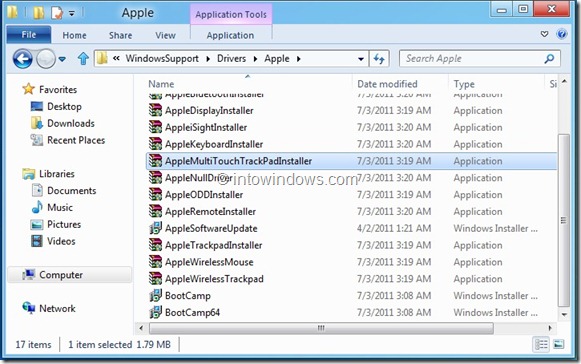Click the AppleWirelessMouse file icon
This screenshot has width=581, height=364.
(155, 262)
